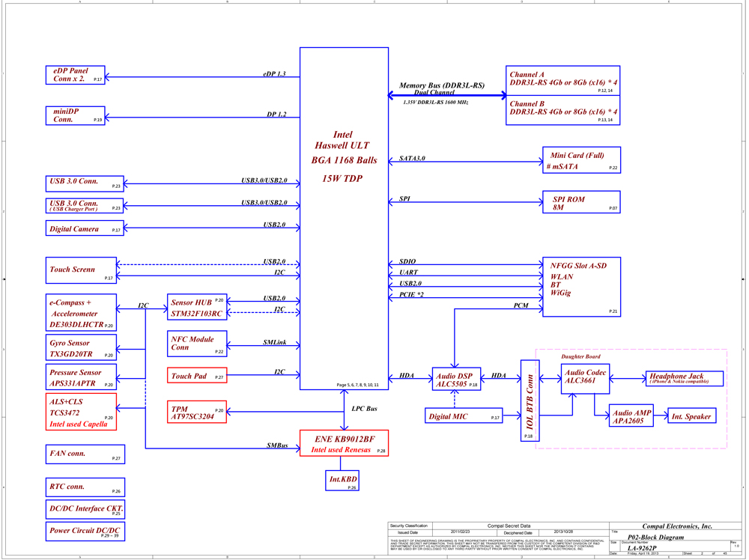Select the 'Compal Secret Data' text

509,526
